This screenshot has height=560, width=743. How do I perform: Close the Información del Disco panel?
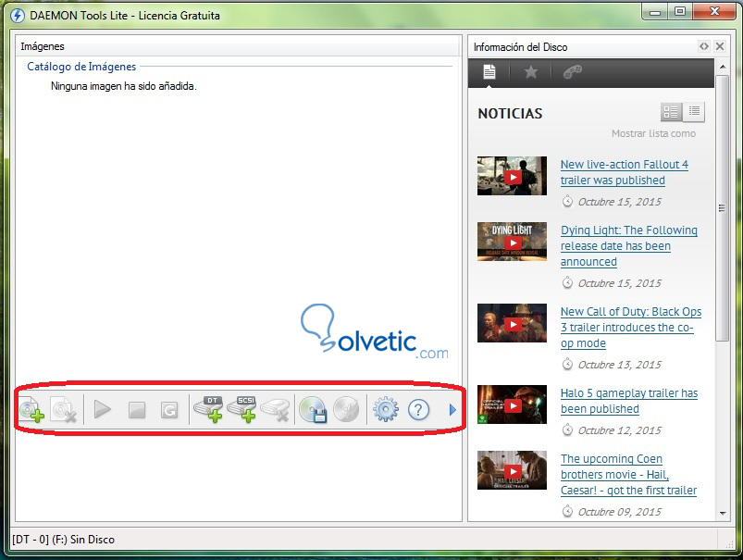click(720, 46)
